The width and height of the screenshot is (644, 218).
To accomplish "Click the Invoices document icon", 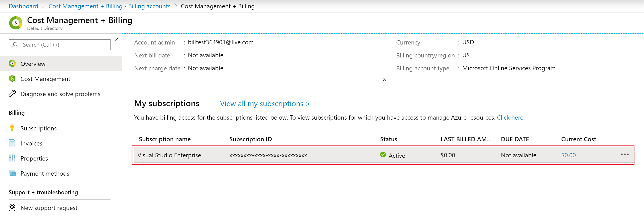I will tap(12, 143).
